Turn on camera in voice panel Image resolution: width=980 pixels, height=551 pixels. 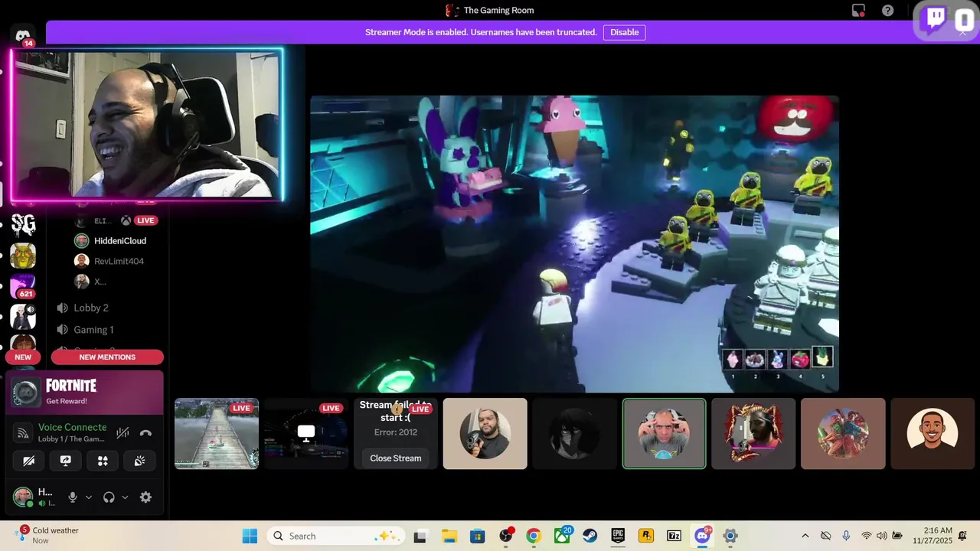point(28,461)
